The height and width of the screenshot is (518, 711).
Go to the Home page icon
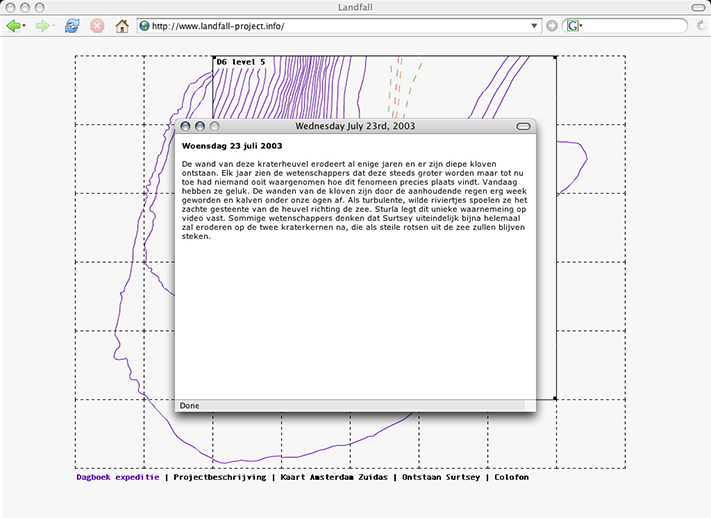click(x=122, y=26)
